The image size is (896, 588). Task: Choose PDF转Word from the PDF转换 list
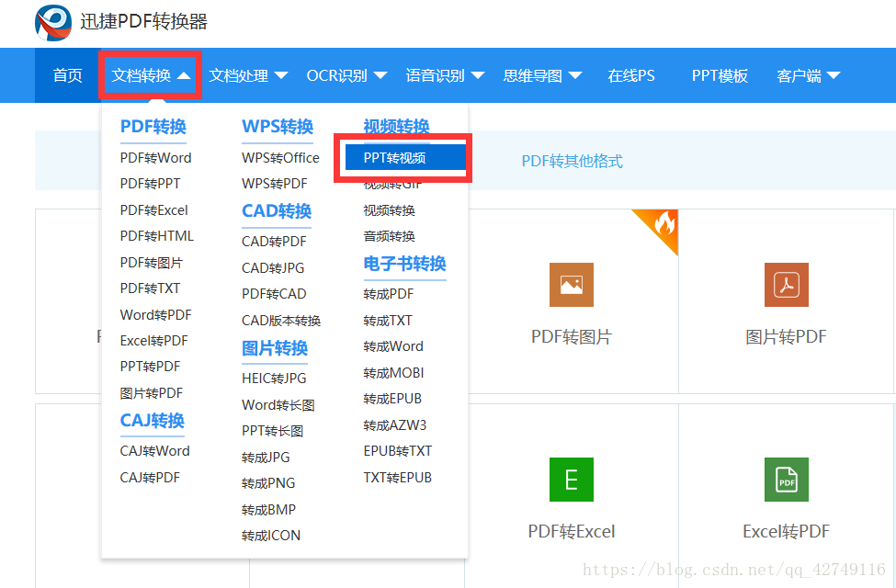[x=155, y=158]
